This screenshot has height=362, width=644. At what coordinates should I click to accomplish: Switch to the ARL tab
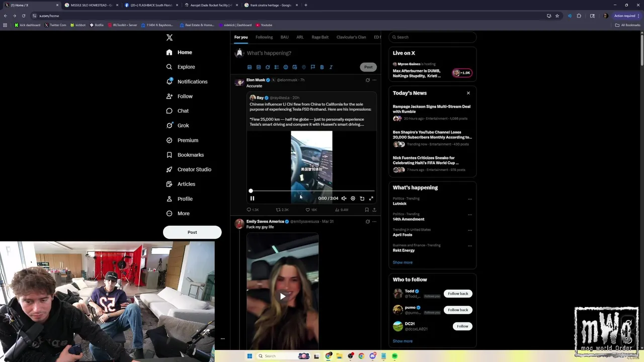[x=300, y=37]
